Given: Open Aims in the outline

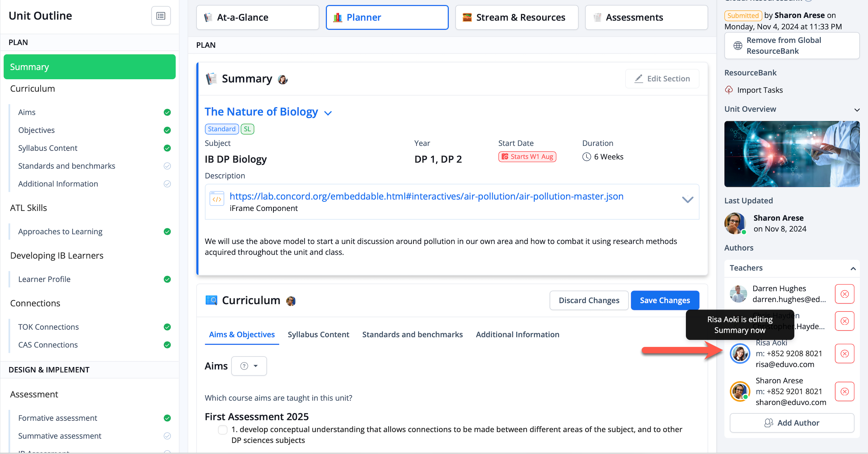Looking at the screenshot, I should [27, 112].
